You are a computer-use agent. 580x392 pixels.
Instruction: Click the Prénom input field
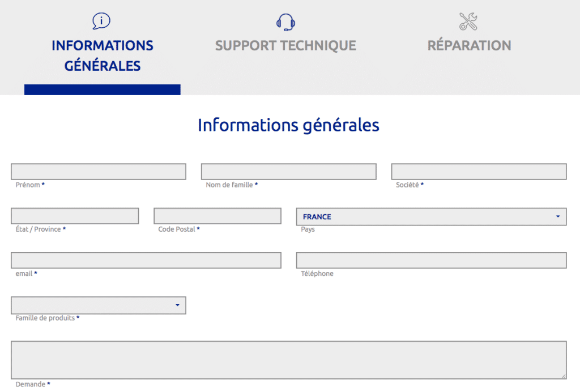(x=98, y=171)
